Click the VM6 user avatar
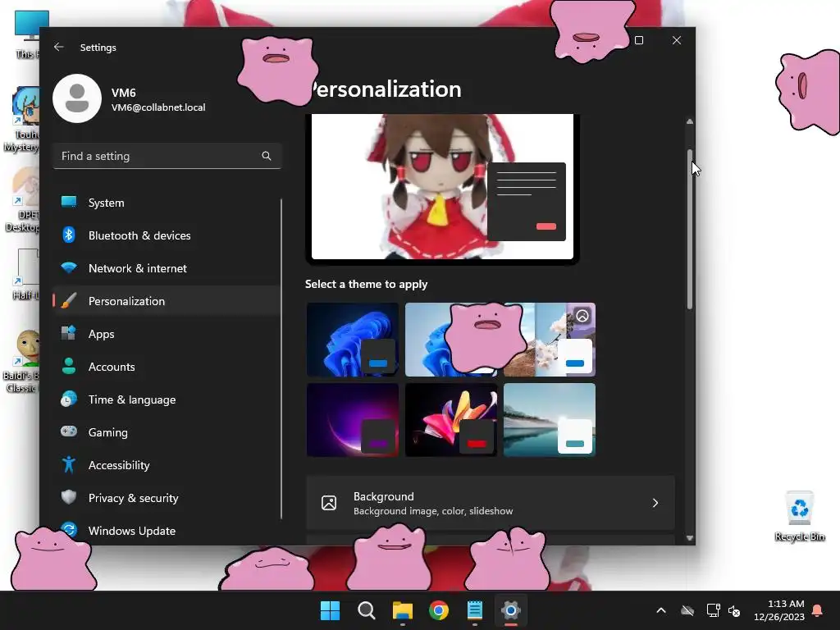This screenshot has height=630, width=840. point(77,98)
